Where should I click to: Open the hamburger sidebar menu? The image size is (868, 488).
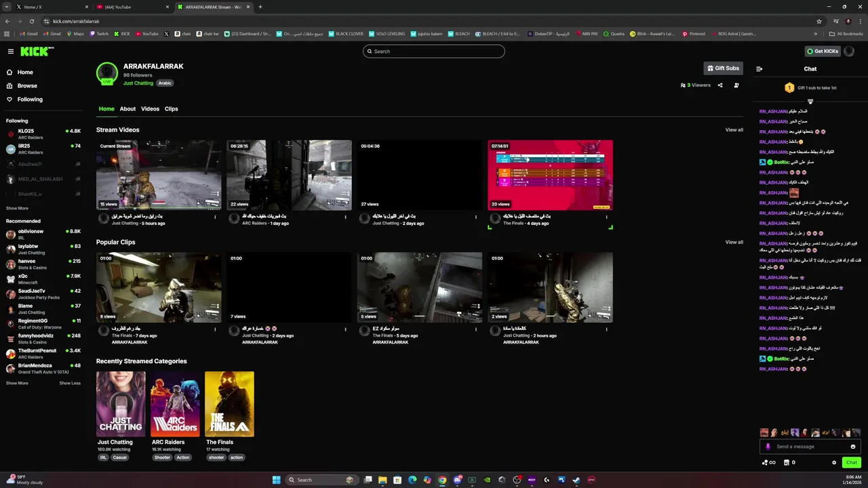(x=10, y=52)
